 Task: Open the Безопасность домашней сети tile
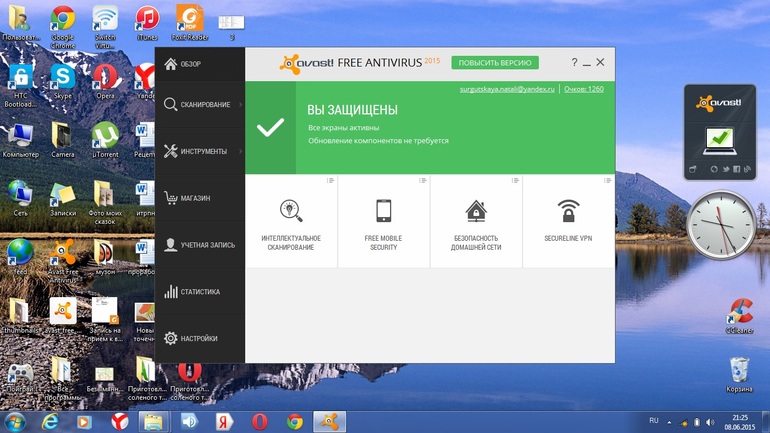pos(476,221)
